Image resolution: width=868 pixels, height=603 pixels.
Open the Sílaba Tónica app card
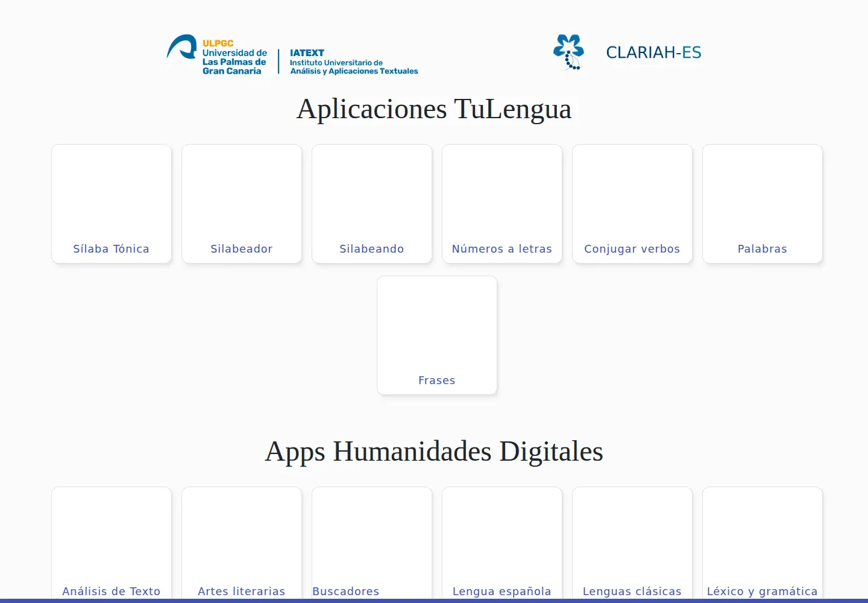pyautogui.click(x=112, y=204)
